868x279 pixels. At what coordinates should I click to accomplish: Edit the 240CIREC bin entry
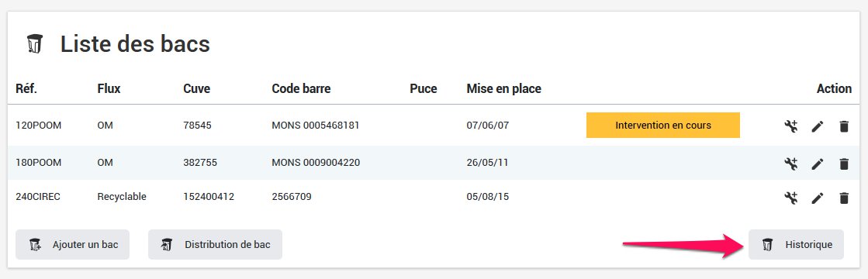(x=818, y=198)
